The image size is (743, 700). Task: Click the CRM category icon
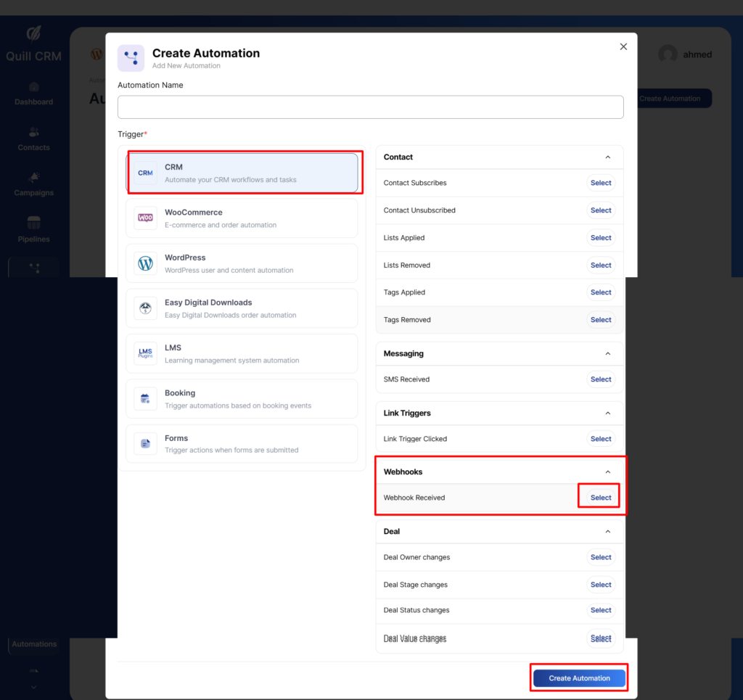146,173
